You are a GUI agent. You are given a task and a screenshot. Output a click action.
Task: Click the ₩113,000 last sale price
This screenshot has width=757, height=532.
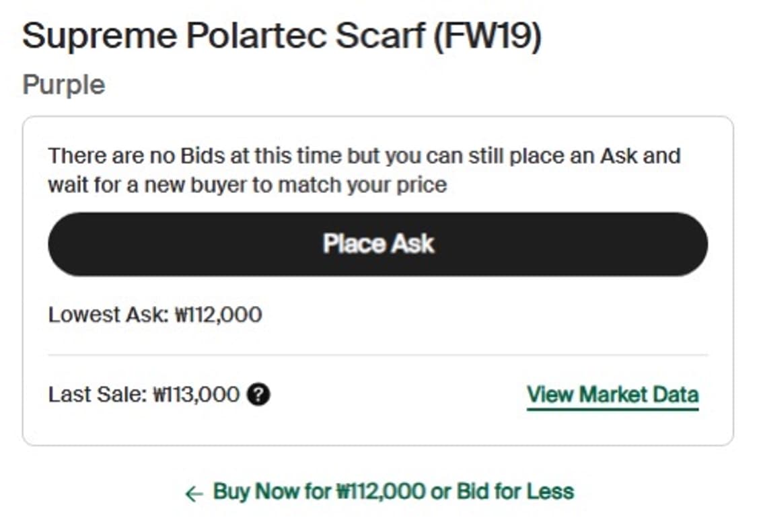click(x=196, y=395)
